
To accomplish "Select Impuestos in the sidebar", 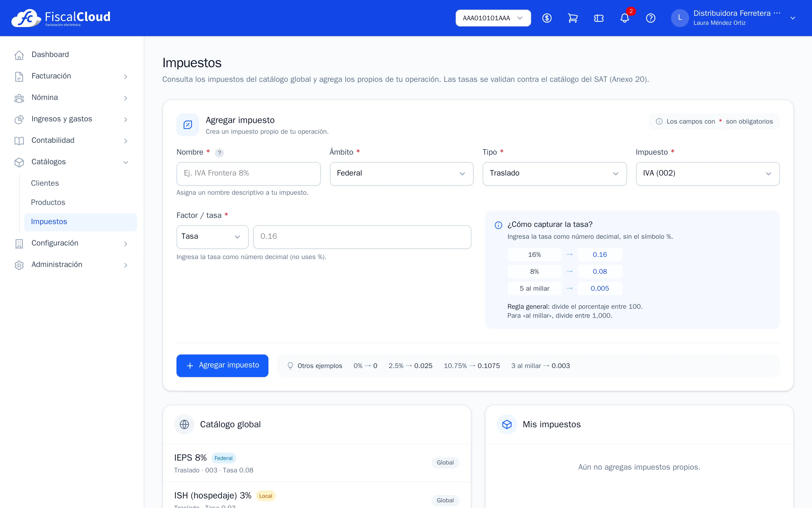I will (81, 222).
